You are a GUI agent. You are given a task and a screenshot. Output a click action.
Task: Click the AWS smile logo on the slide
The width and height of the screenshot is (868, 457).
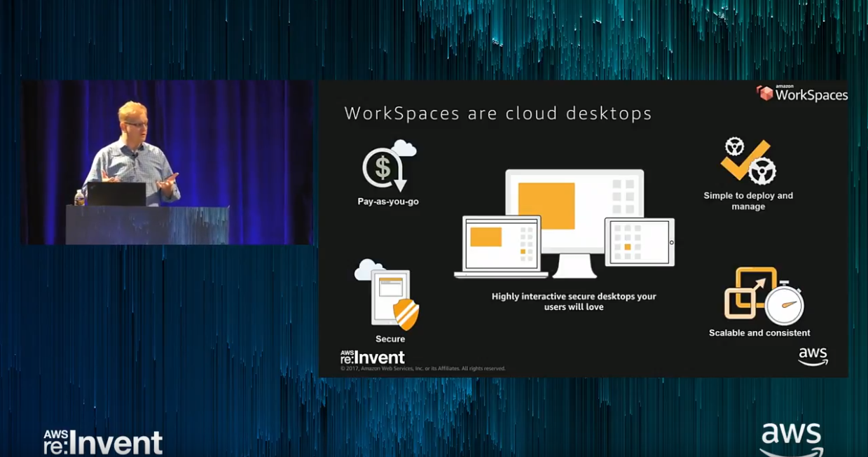[x=815, y=356]
